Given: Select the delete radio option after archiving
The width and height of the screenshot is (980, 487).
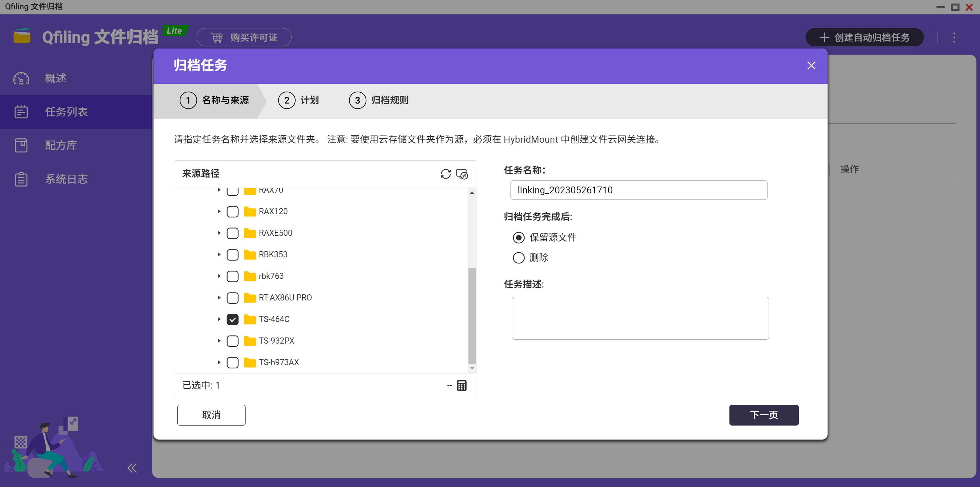Looking at the screenshot, I should (x=518, y=258).
